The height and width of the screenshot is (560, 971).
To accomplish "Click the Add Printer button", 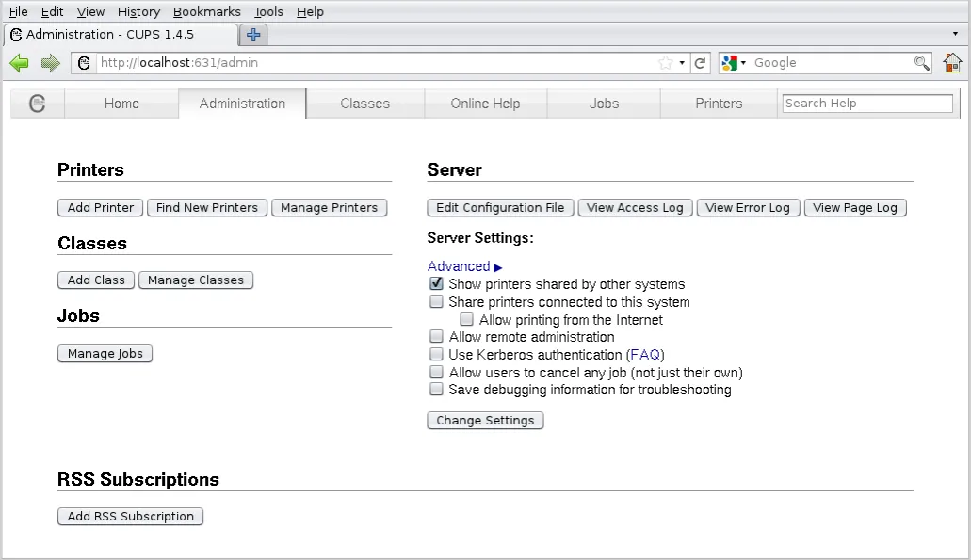I will pyautogui.click(x=100, y=207).
